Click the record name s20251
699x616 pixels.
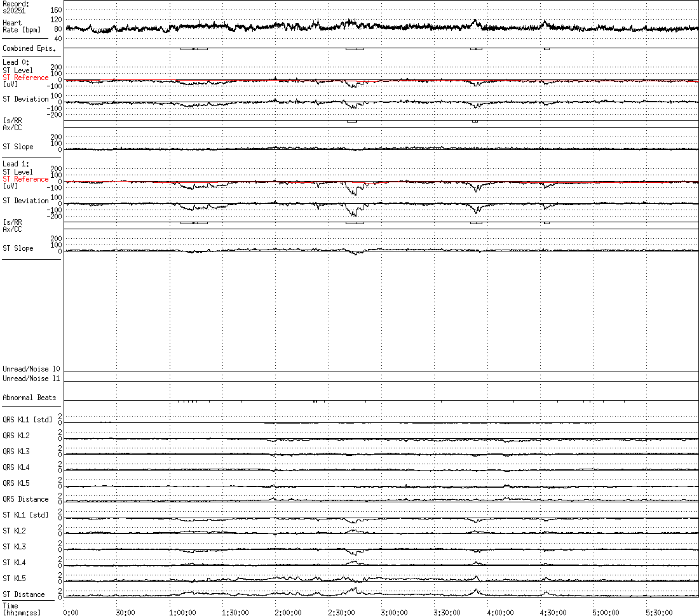pyautogui.click(x=15, y=11)
